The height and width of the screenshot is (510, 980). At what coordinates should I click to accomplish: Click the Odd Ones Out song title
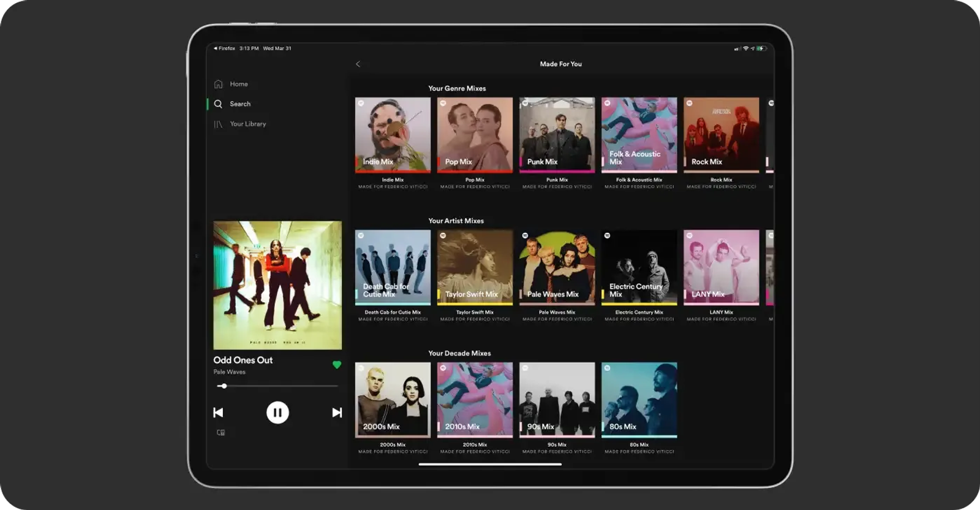(x=243, y=360)
